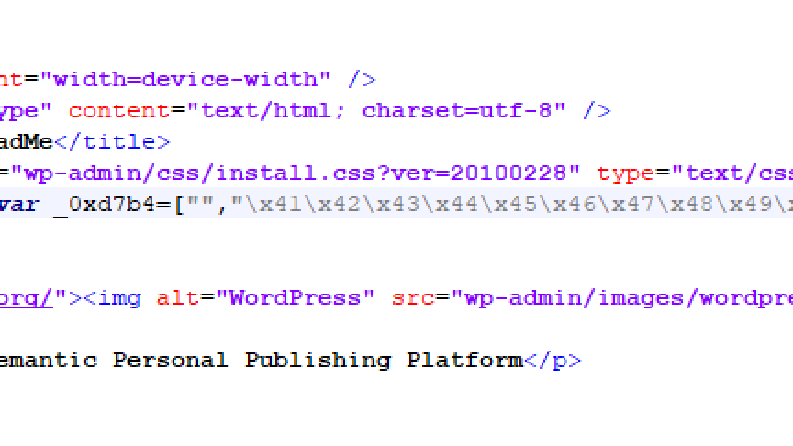Click the word 'Platform' in paragraph text
Image resolution: width=793 pixels, height=446 pixels.
pos(464,361)
